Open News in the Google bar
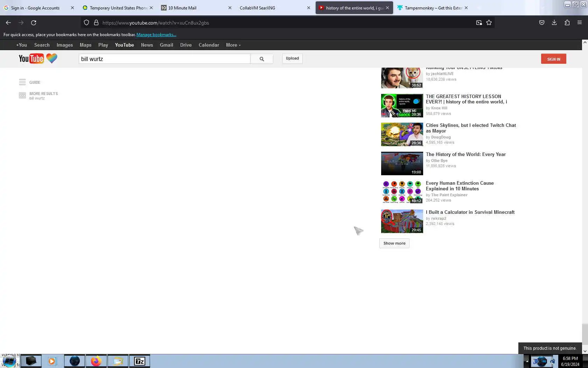The height and width of the screenshot is (368, 588). 147,45
